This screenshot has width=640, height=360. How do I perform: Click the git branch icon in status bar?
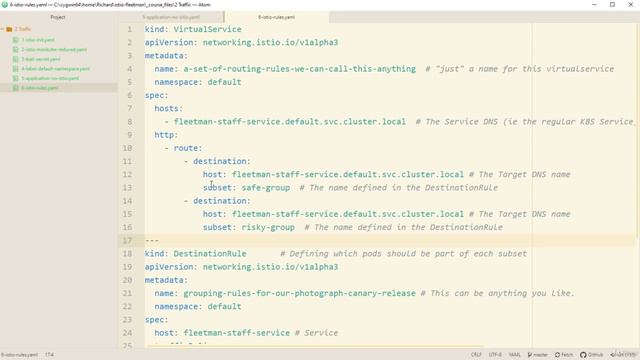[x=530, y=355]
